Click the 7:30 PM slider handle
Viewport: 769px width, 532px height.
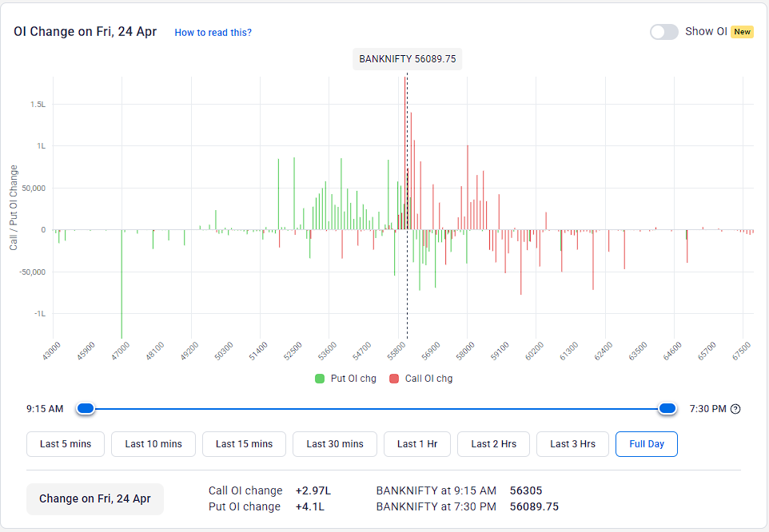(x=667, y=408)
